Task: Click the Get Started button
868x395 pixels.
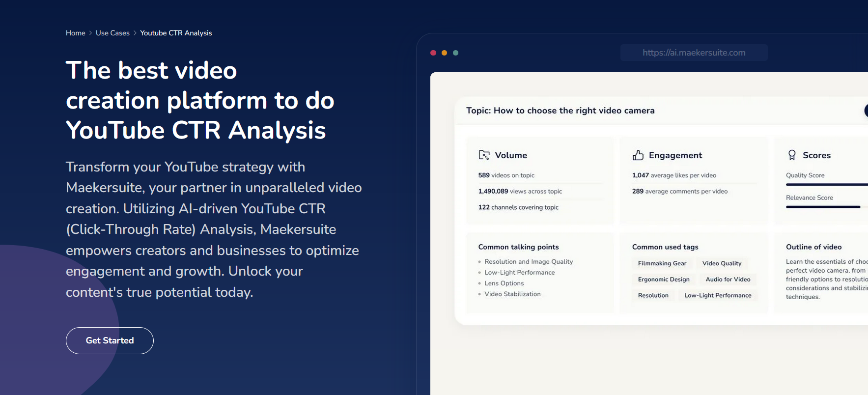Action: (110, 340)
